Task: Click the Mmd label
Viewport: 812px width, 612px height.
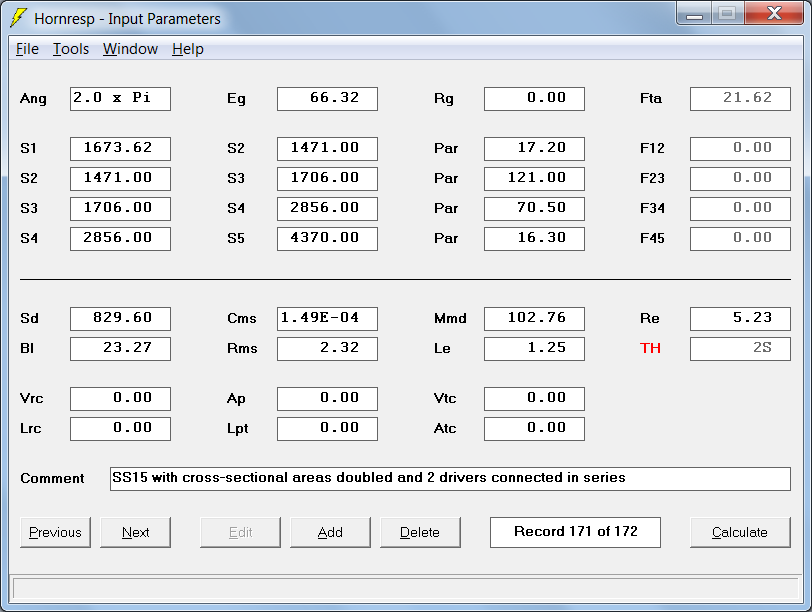Action: pos(450,318)
